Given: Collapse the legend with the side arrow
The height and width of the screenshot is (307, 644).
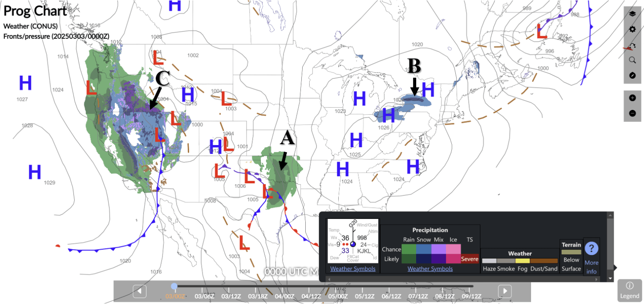Looking at the screenshot, I should click(x=616, y=267).
